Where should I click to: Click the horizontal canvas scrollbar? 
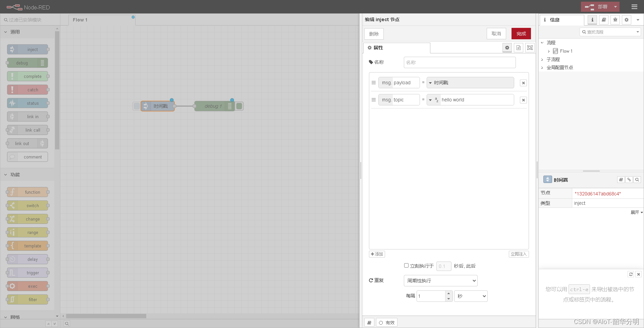106,316
